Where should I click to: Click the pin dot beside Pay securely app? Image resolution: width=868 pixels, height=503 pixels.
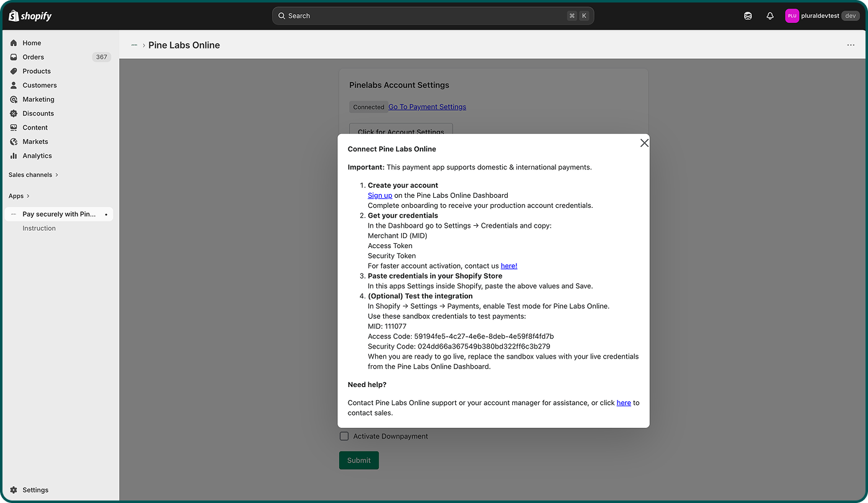pyautogui.click(x=106, y=215)
